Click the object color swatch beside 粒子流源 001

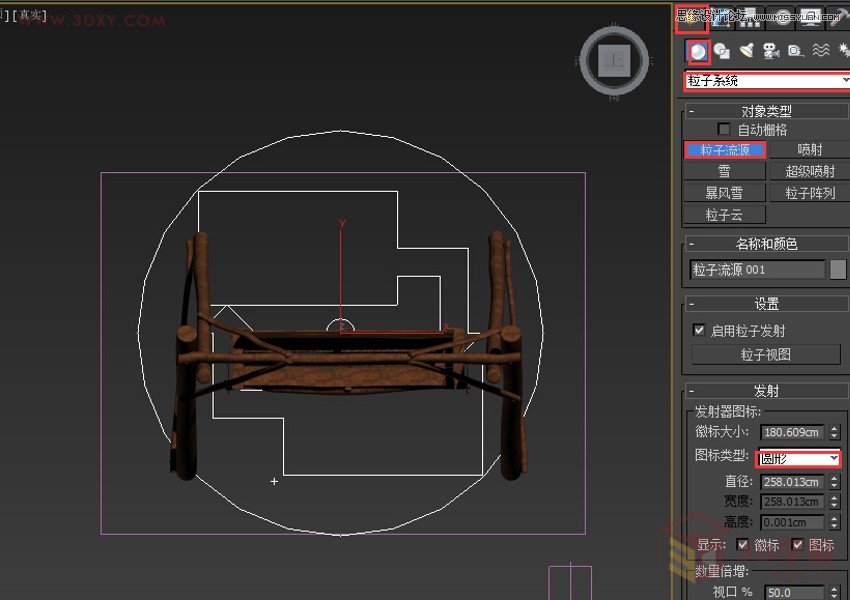point(838,269)
